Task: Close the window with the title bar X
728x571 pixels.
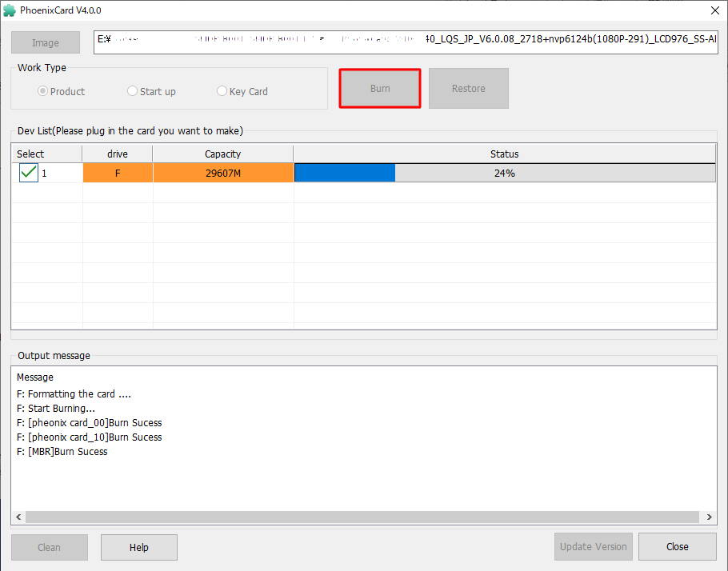Action: (713, 10)
